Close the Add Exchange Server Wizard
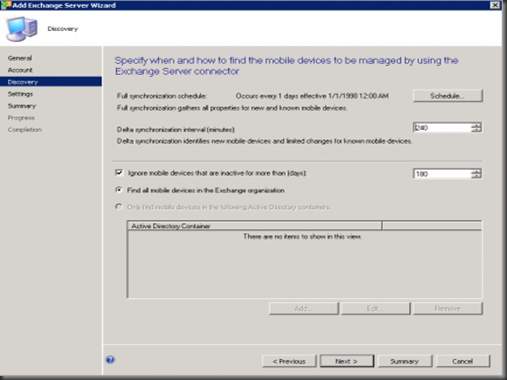Screen dimensions: 507x380 pyautogui.click(x=495, y=5)
